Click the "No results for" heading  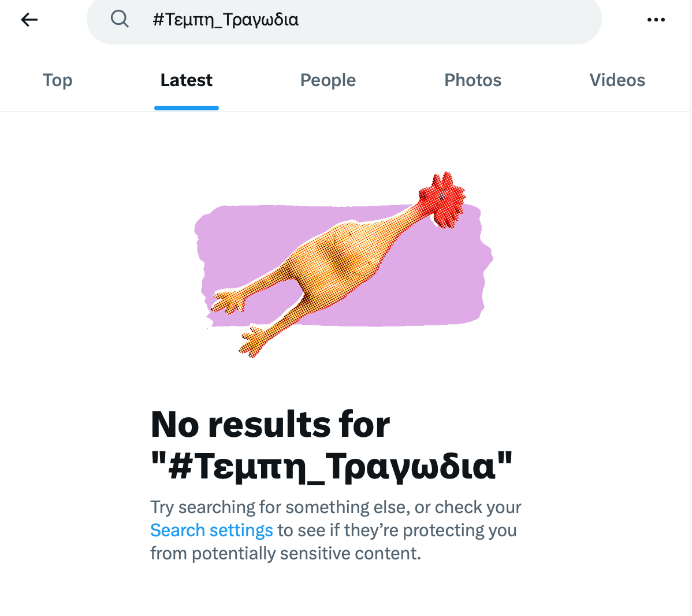pos(270,425)
